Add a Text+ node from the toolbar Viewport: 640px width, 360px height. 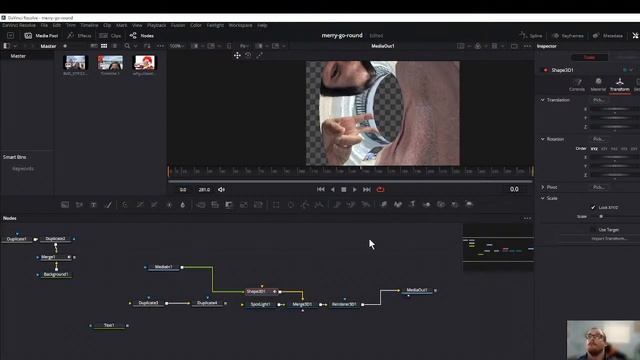[93, 204]
